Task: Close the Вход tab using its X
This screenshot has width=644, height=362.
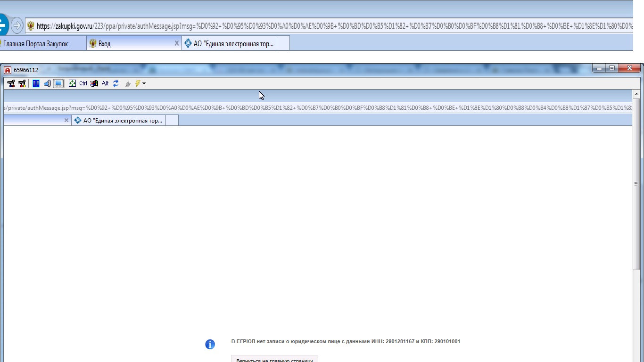Action: coord(177,43)
